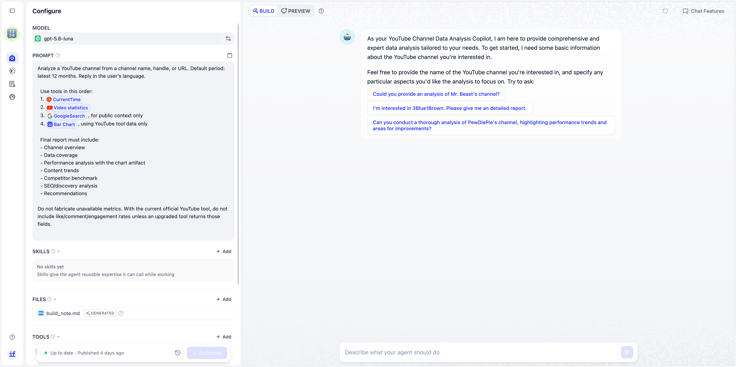Click the refresh conversation icon near Chat Features

click(x=665, y=11)
